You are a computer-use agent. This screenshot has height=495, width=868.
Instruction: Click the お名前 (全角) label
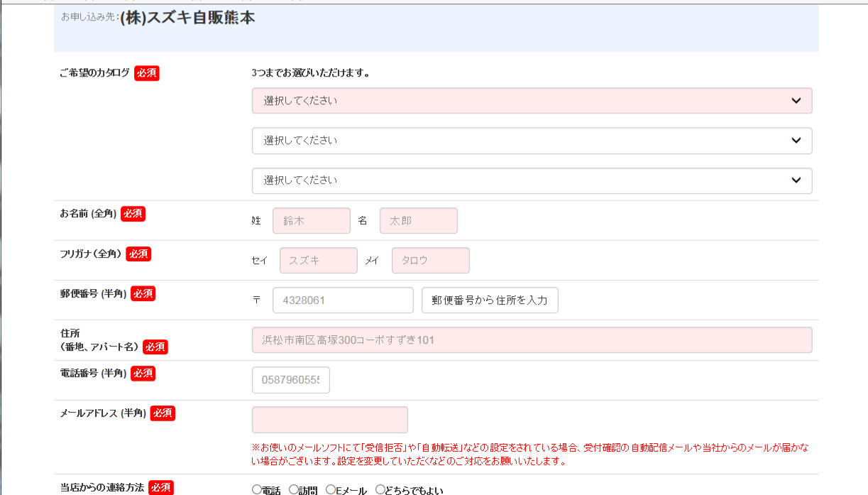coord(88,213)
